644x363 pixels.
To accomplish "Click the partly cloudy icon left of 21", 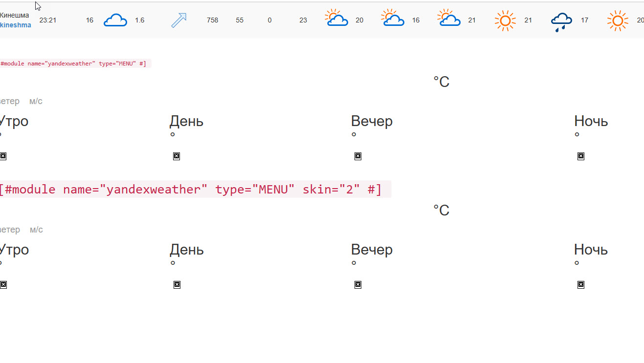I will (449, 18).
